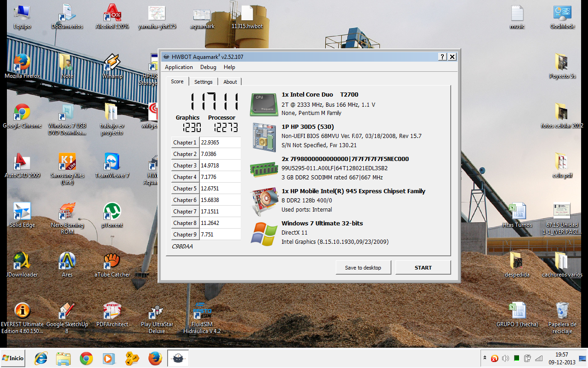Select the µTorrent desktop shortcut
Screen dimensions: 588x368
pyautogui.click(x=112, y=216)
